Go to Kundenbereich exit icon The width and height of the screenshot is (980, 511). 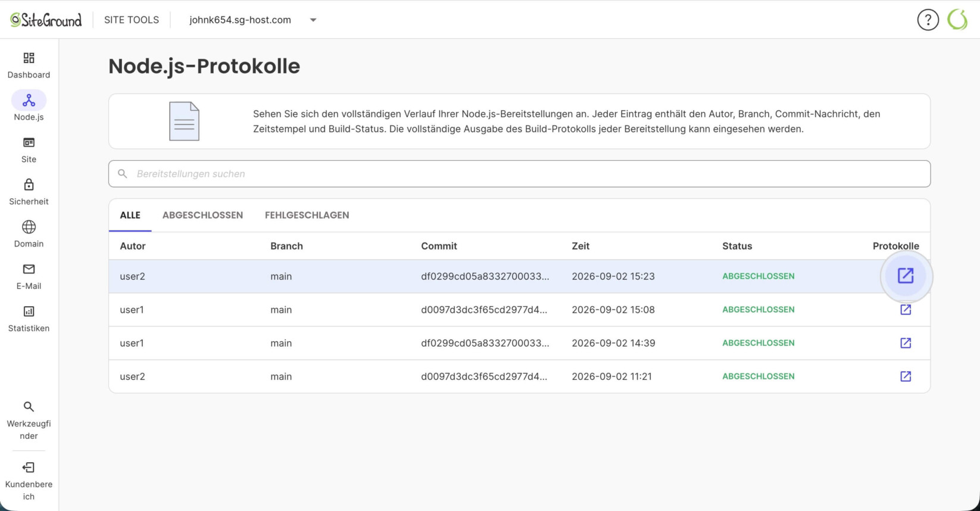(x=29, y=468)
